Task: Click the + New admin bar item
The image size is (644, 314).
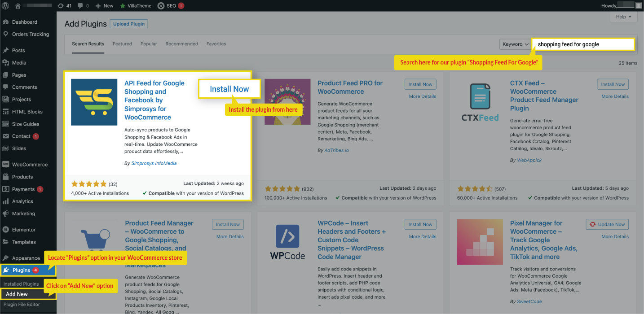Action: pyautogui.click(x=104, y=6)
